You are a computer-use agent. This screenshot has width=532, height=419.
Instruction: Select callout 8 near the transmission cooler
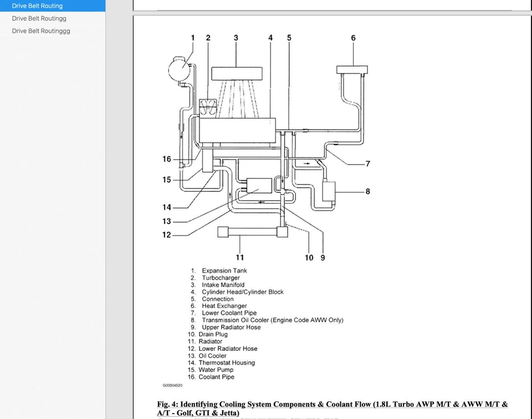(x=367, y=192)
